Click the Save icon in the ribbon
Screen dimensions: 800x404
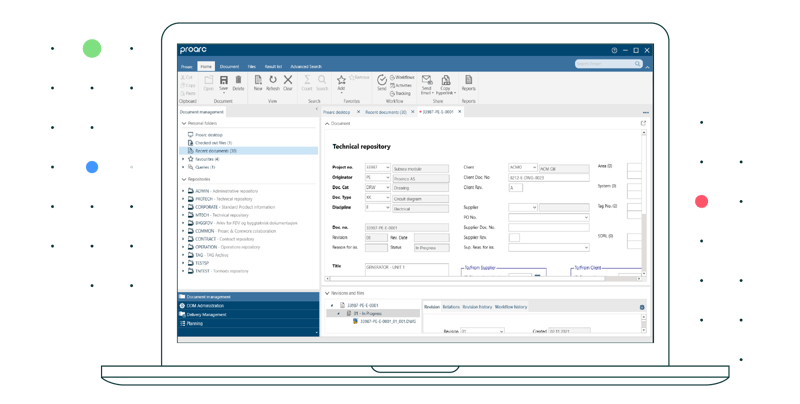(223, 80)
